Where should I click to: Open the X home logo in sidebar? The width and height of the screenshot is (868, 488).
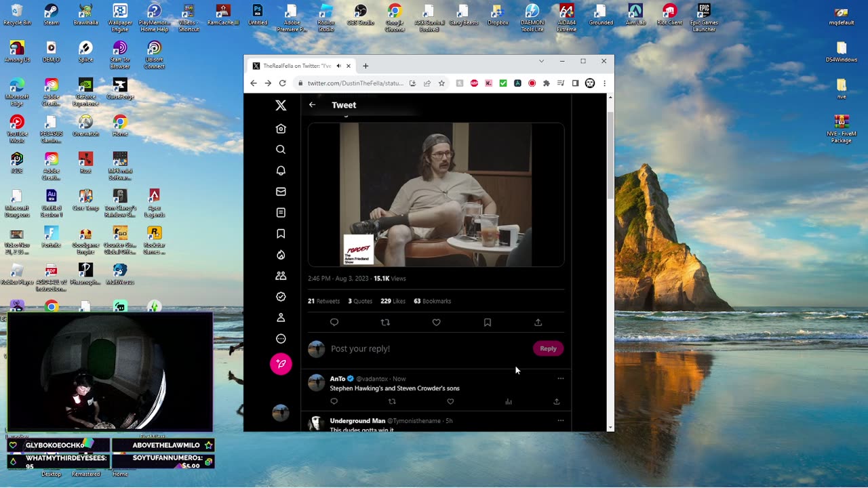coord(281,105)
